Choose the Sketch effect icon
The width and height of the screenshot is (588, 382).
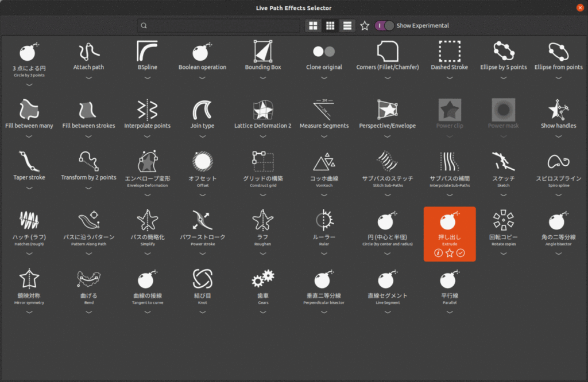click(x=503, y=161)
